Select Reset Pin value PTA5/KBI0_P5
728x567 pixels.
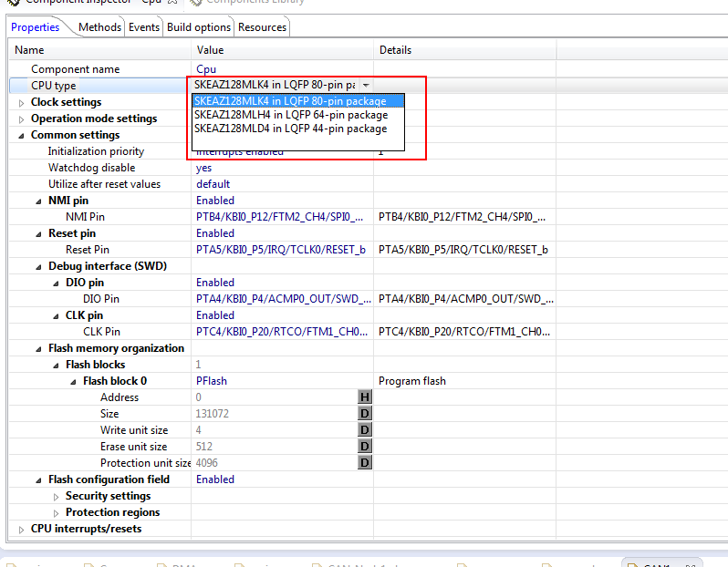click(281, 250)
